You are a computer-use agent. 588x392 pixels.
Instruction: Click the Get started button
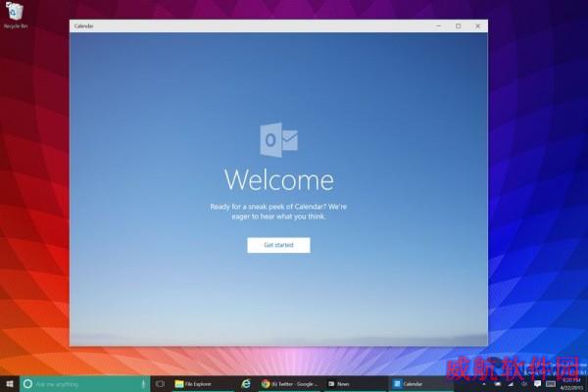point(278,245)
